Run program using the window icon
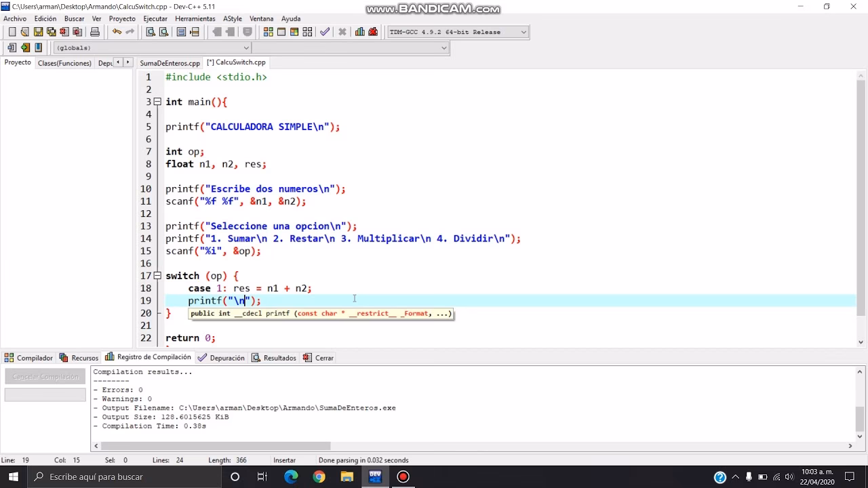Viewport: 868px width, 488px height. click(281, 32)
